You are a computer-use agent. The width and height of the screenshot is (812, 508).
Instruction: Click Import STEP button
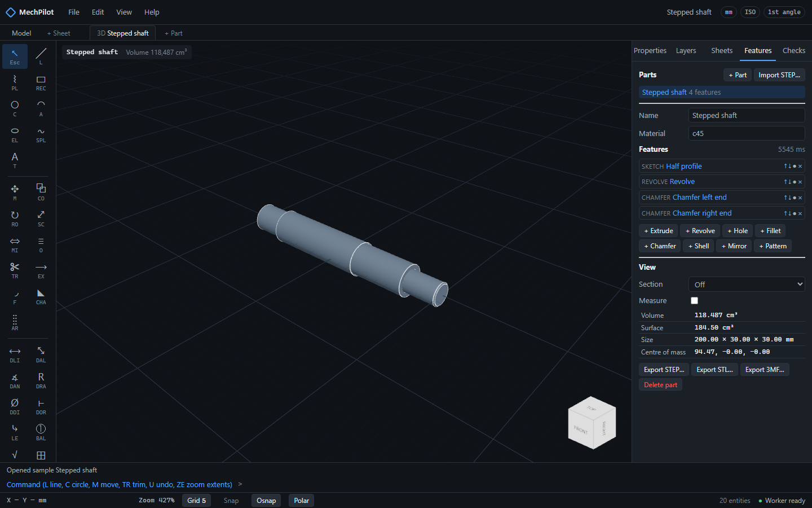coord(779,75)
